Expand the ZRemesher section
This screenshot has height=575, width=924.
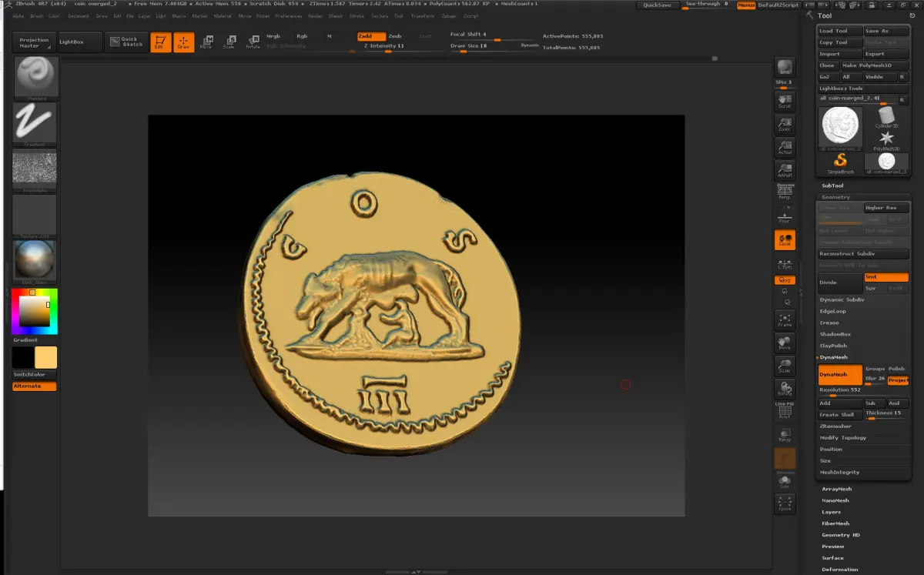point(835,426)
